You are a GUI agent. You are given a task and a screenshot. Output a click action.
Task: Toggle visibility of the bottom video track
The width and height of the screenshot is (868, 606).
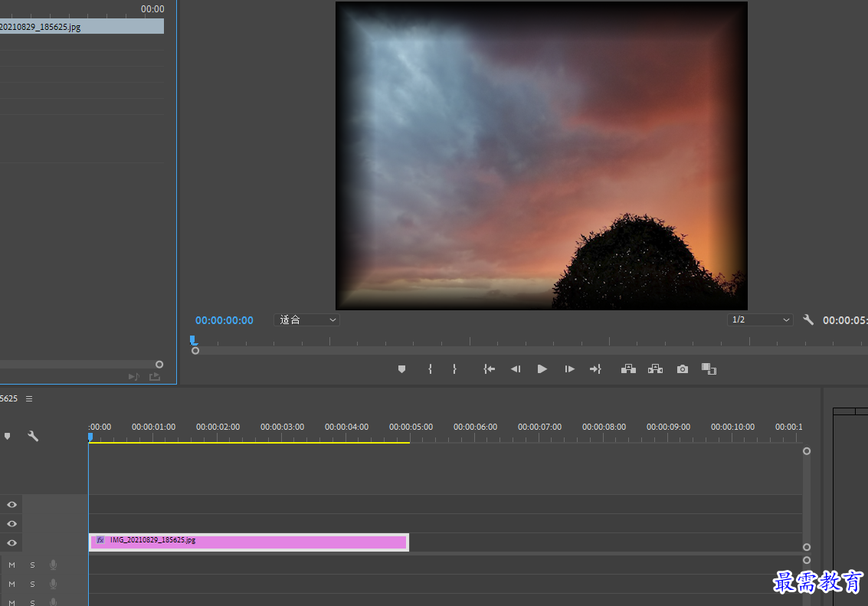click(x=11, y=543)
